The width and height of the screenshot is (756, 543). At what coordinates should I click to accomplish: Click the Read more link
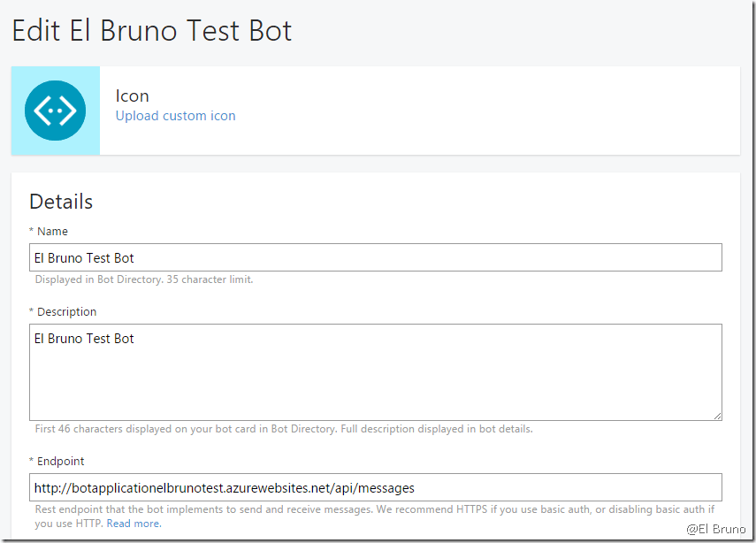click(134, 524)
